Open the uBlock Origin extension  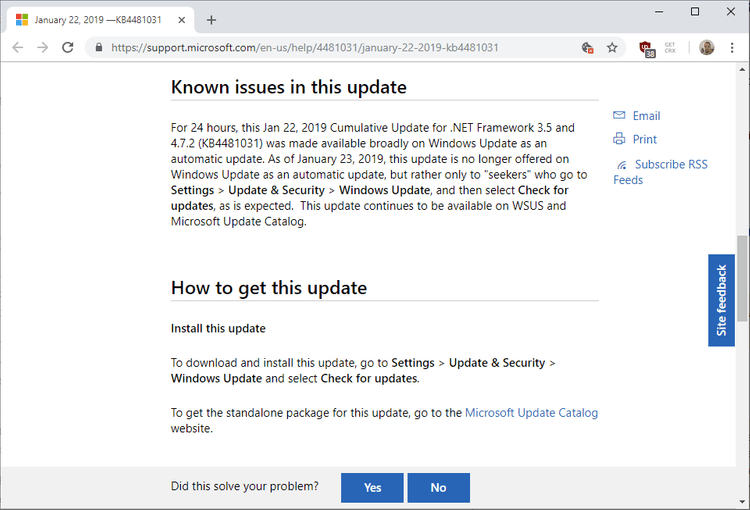pos(647,48)
